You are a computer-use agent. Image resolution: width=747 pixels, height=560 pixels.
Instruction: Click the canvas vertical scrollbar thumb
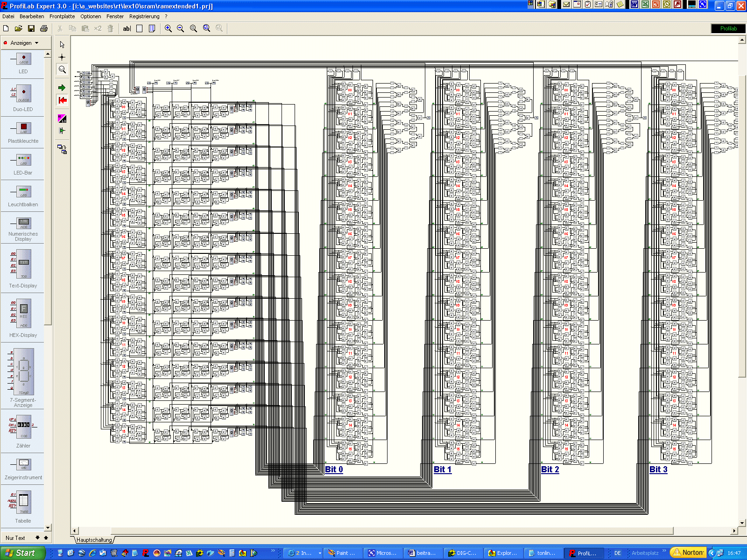coord(742,225)
